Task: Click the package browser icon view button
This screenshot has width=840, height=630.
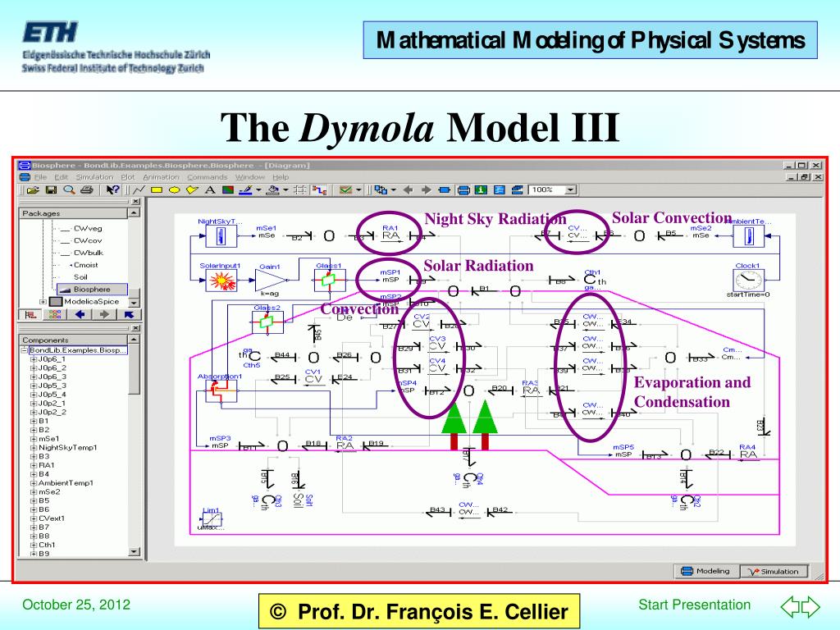Action: coord(55,315)
